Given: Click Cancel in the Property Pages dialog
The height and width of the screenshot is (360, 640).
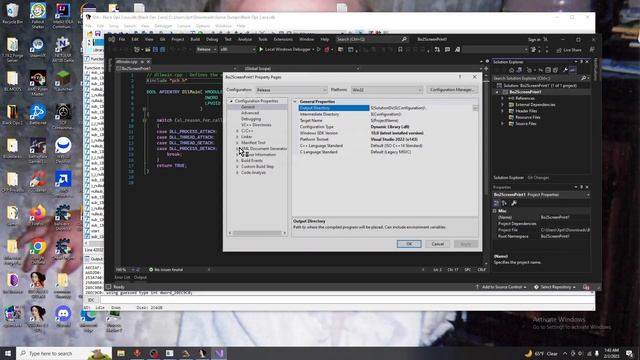Looking at the screenshot, I should 438,244.
